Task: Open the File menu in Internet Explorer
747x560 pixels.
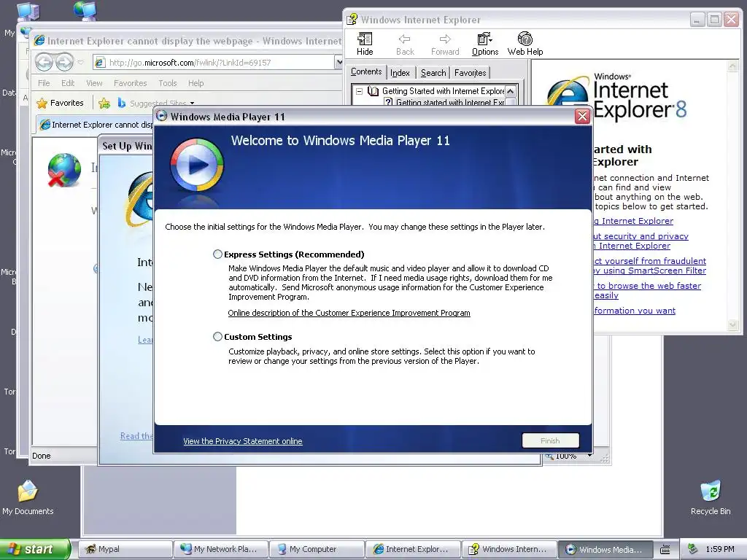Action: [x=44, y=83]
